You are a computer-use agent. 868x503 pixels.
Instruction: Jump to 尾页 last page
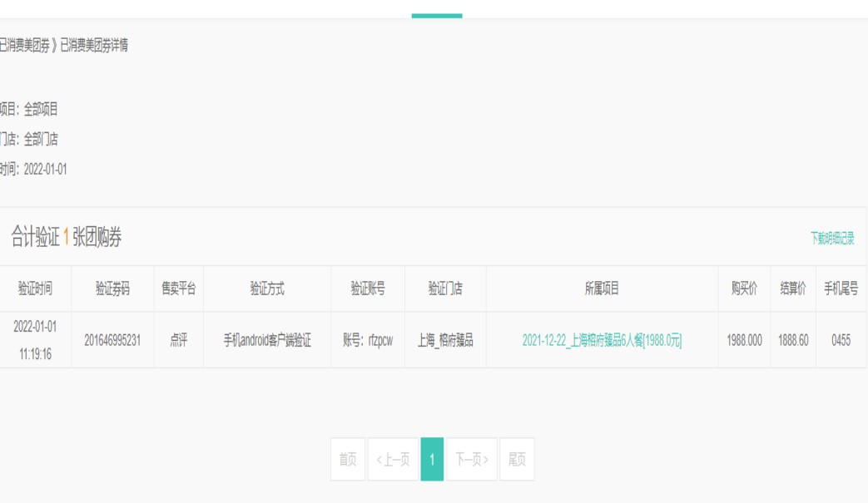click(517, 459)
